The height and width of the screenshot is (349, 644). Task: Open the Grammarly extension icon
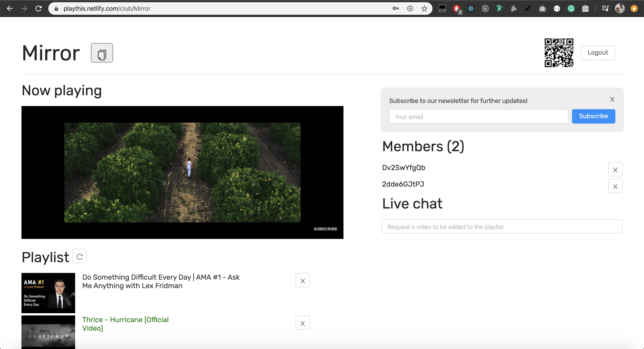pyautogui.click(x=571, y=9)
